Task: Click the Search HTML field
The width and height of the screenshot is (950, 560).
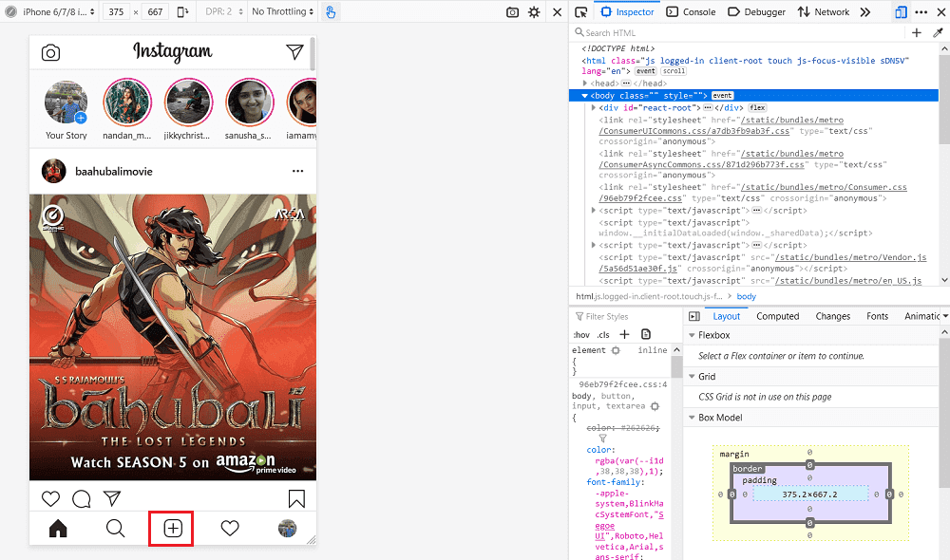Action: (x=741, y=32)
